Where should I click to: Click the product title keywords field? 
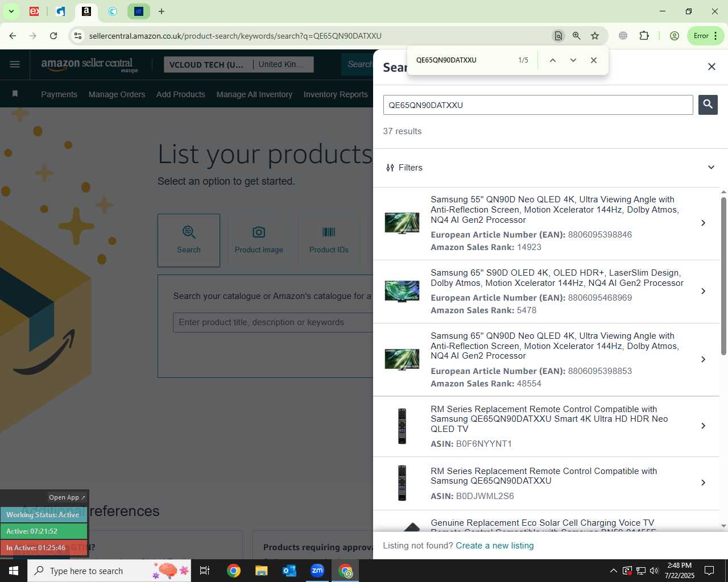[x=273, y=322]
